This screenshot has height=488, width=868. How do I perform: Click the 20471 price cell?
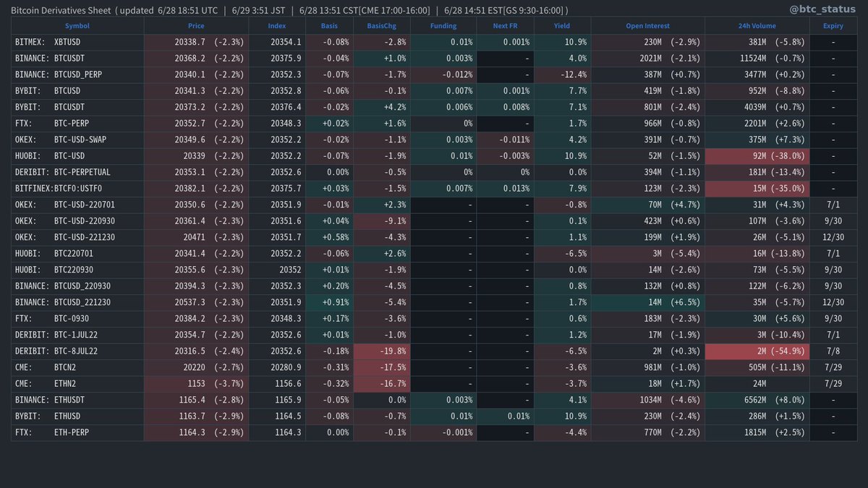click(x=196, y=237)
